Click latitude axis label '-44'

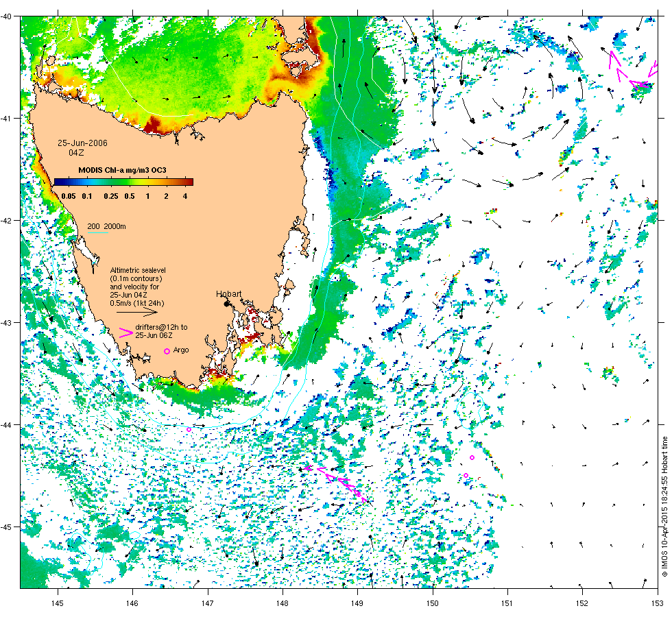7,425
